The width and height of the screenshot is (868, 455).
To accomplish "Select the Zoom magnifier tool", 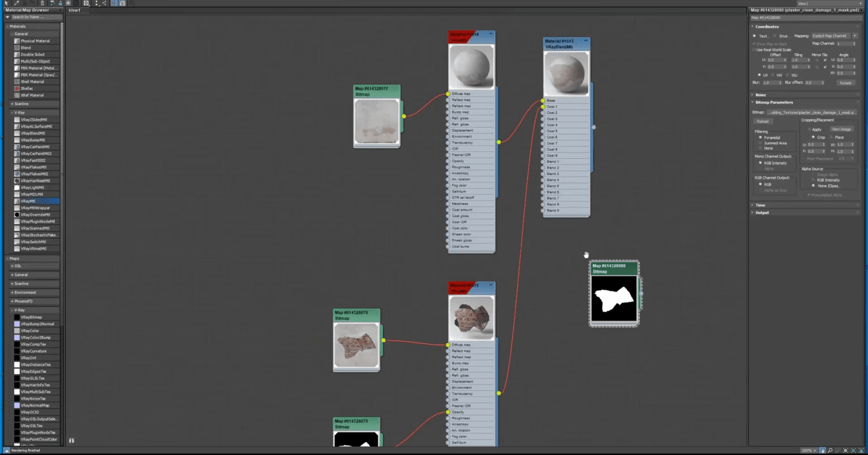I will (830, 450).
